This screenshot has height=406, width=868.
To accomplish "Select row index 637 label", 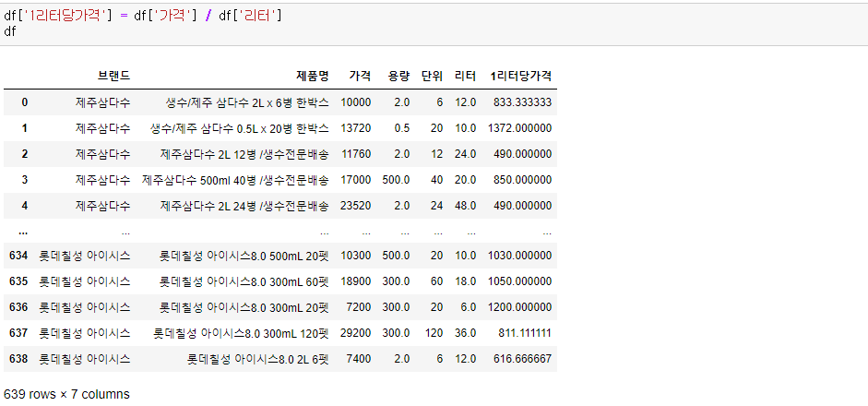I will tap(18, 333).
